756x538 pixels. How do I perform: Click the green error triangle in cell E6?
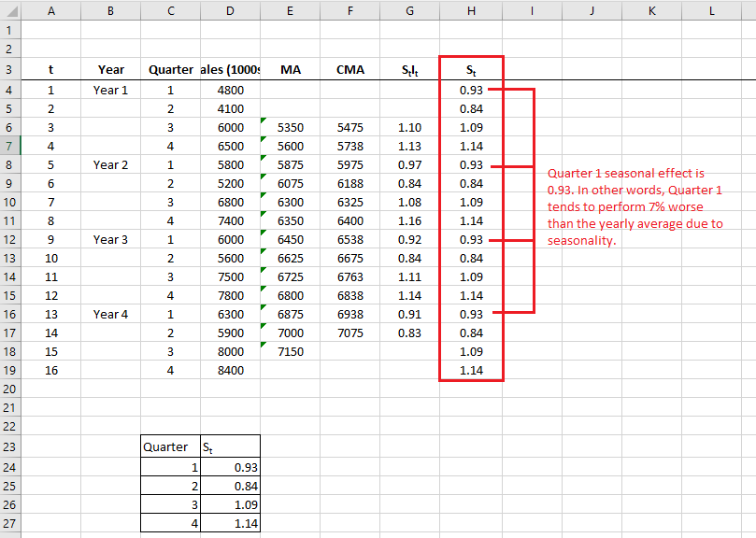264,120
